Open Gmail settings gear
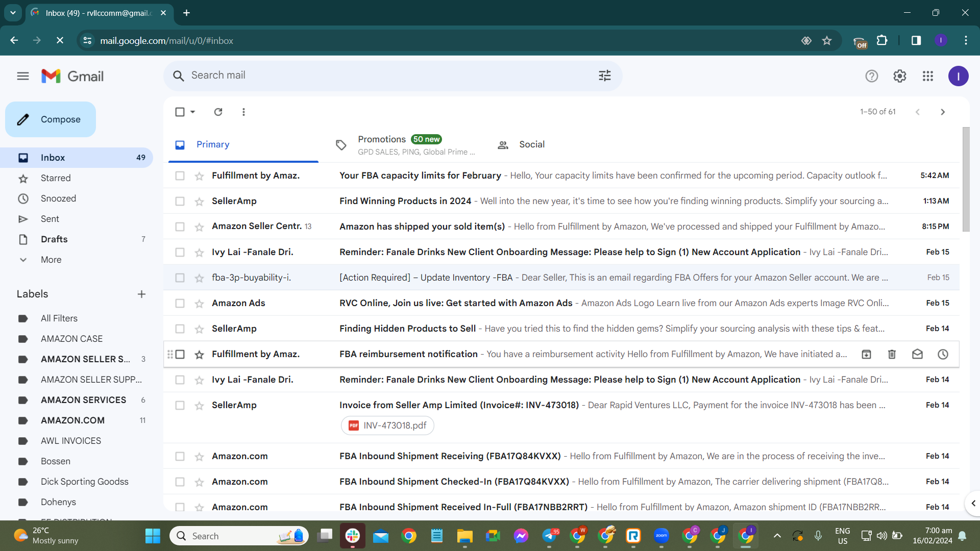 coord(900,77)
